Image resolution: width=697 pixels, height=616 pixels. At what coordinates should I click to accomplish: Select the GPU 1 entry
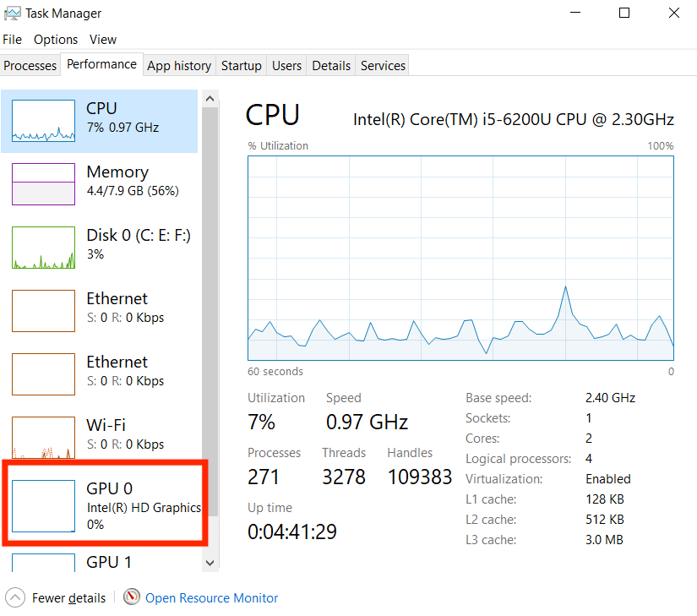(100, 562)
